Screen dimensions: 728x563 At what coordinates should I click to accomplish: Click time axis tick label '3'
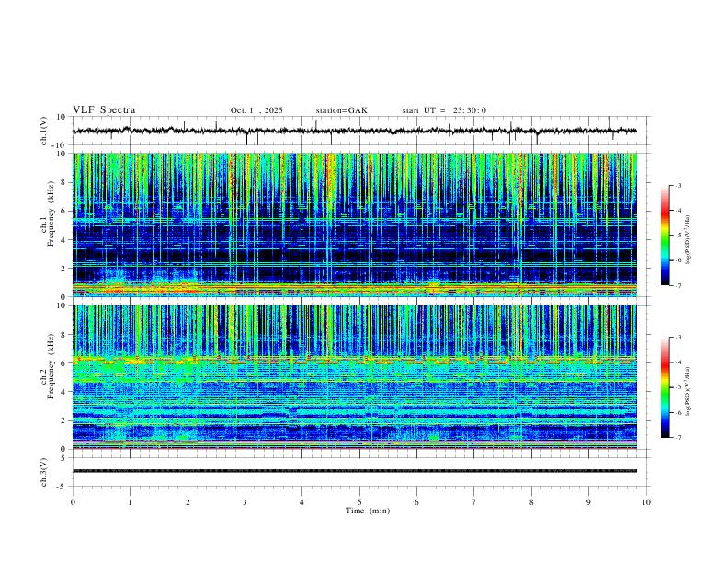tap(245, 502)
